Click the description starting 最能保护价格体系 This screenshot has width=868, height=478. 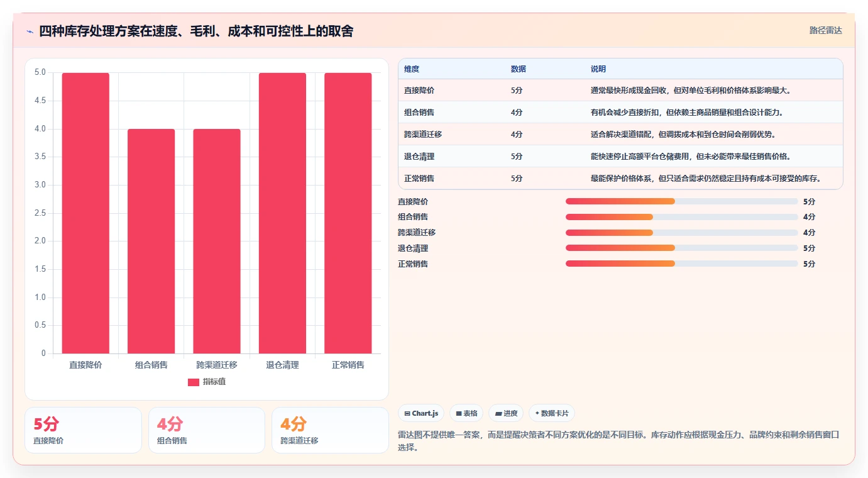point(706,179)
